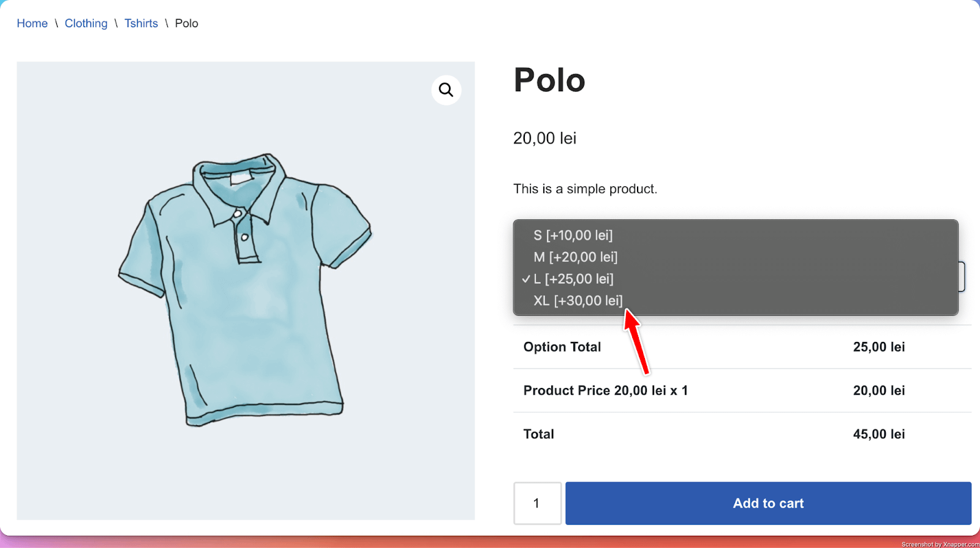Click the Screenshot by Xnapper.com watermark
980x548 pixels.
point(940,544)
